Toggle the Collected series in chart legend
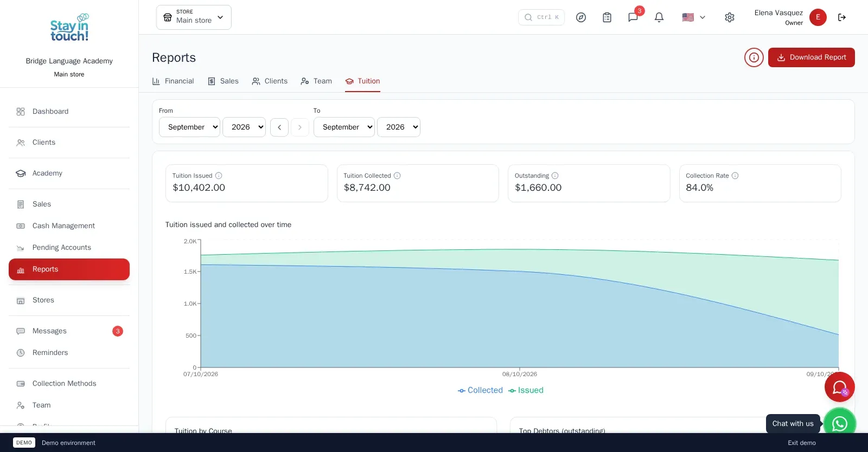 [480, 390]
